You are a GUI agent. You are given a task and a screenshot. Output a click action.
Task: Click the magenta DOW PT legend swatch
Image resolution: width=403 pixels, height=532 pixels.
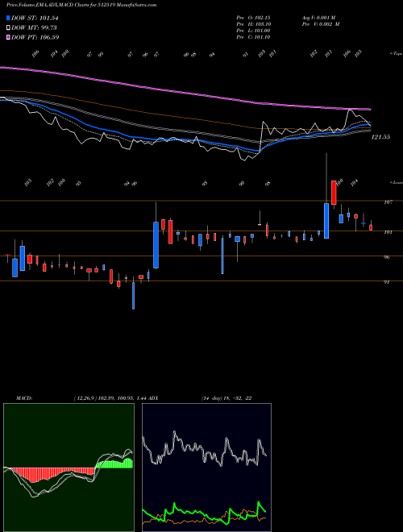pyautogui.click(x=8, y=37)
